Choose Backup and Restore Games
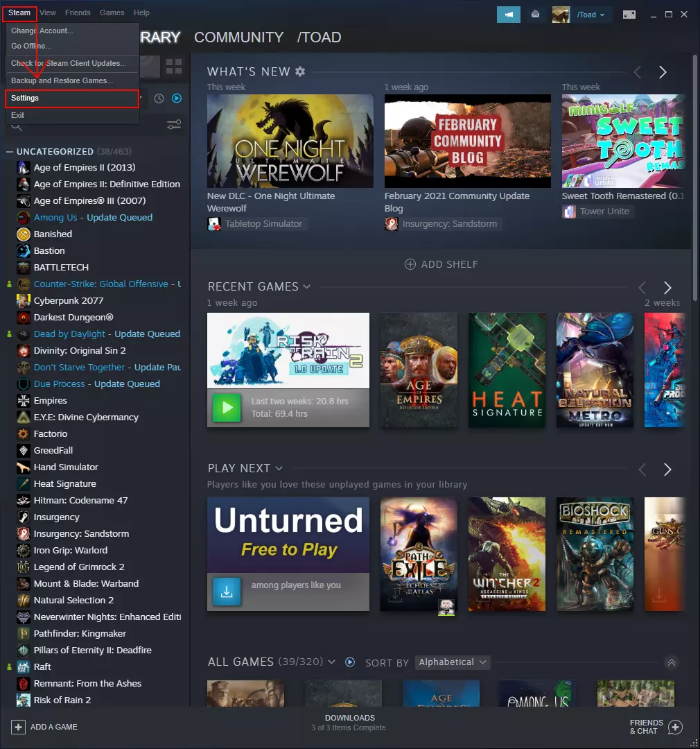700x749 pixels. [x=72, y=80]
